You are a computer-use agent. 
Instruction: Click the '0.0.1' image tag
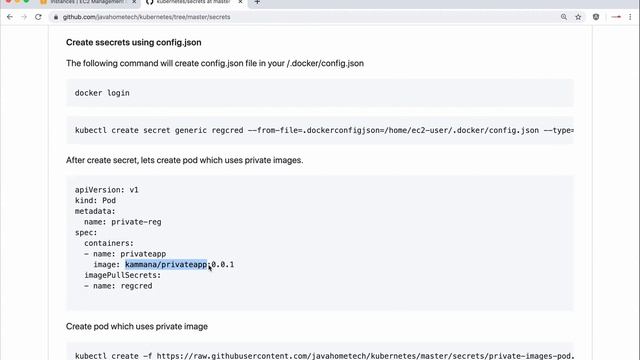222,264
